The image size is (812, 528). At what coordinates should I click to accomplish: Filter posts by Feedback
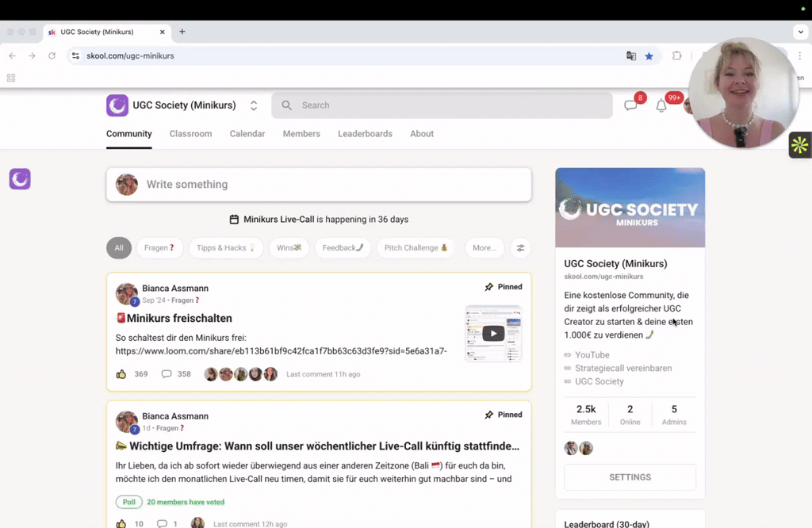click(x=343, y=248)
